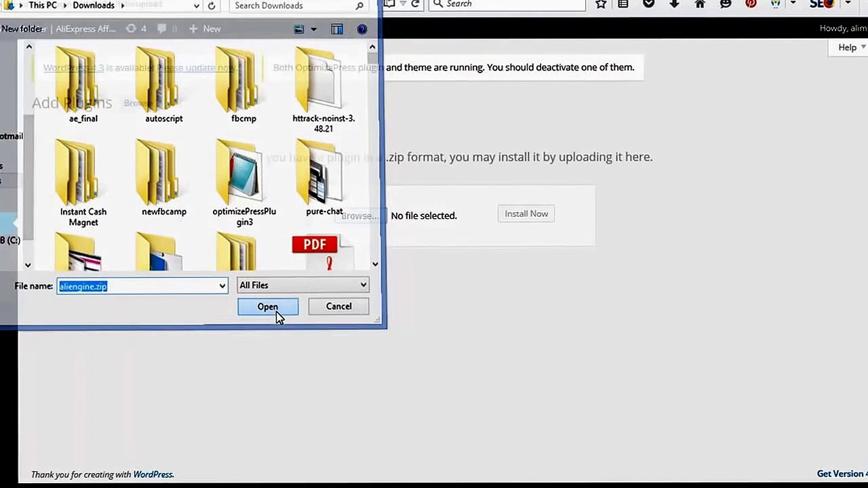Viewport: 868px width, 488px height.
Task: Click Install Now button
Action: tap(526, 213)
